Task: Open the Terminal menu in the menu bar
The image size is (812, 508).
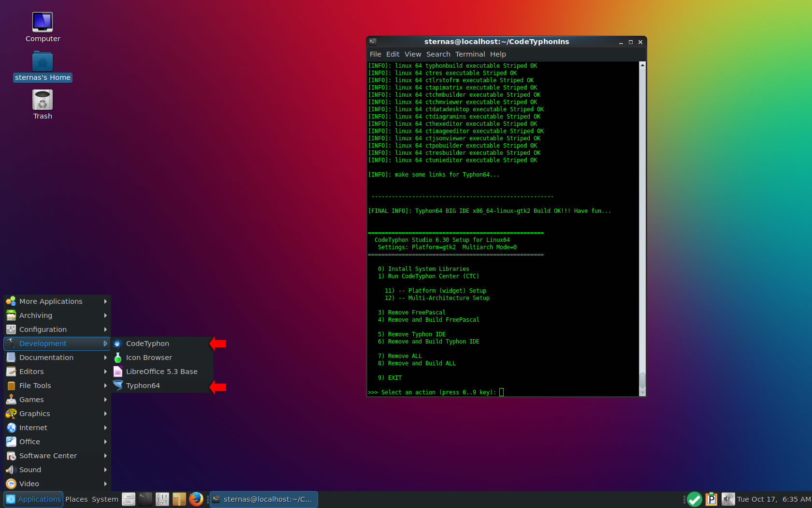Action: [470, 54]
